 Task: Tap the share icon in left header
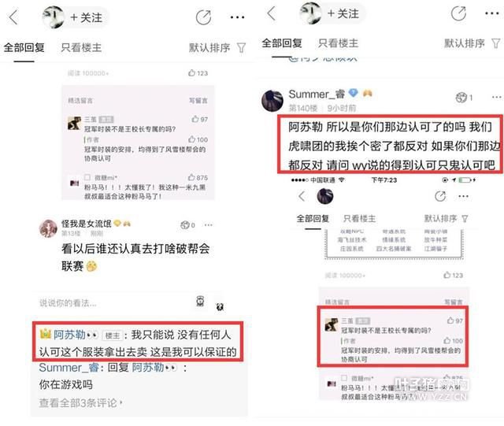204,17
